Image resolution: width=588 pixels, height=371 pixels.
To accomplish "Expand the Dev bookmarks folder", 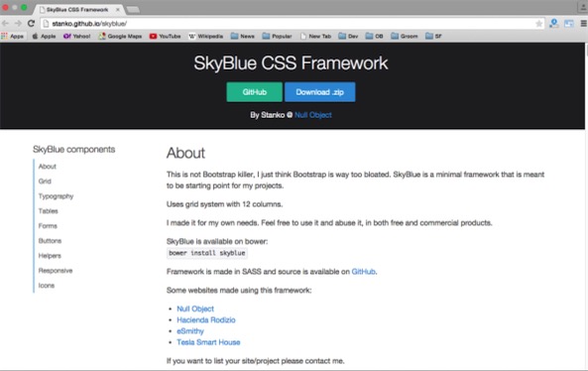I will tap(348, 36).
